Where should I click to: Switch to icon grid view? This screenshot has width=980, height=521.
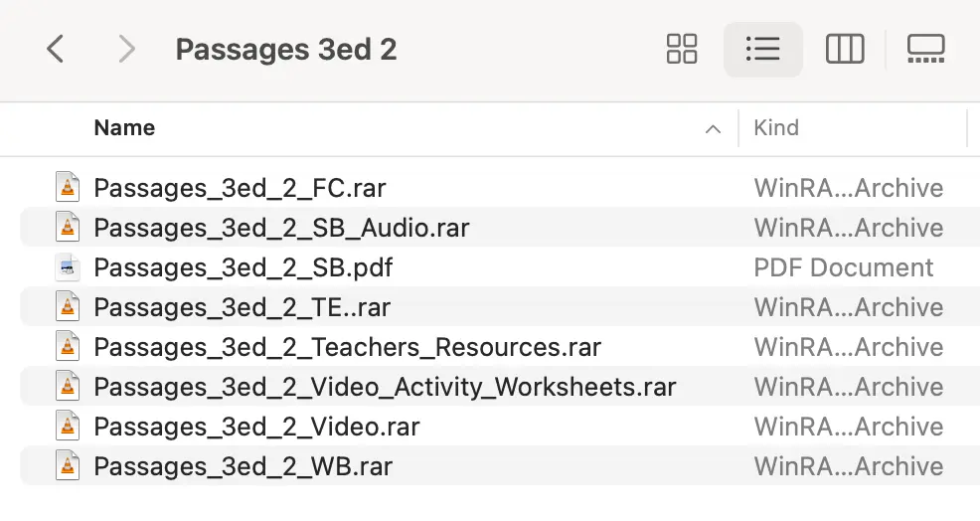coord(682,49)
